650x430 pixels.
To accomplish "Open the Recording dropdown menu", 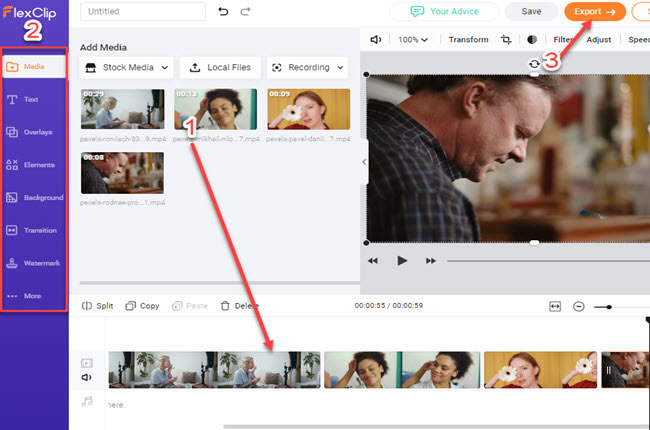I will tap(307, 68).
